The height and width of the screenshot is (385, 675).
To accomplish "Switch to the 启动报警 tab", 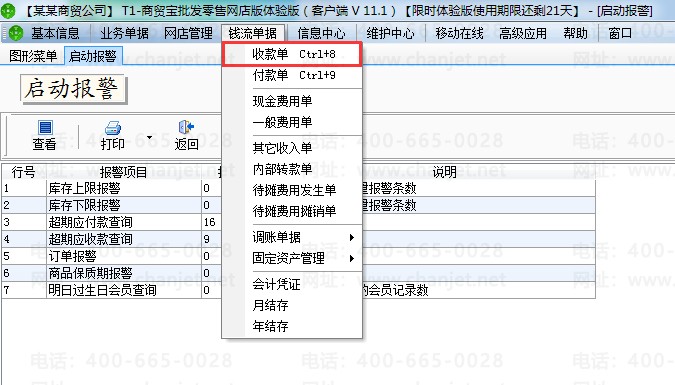I will click(93, 56).
